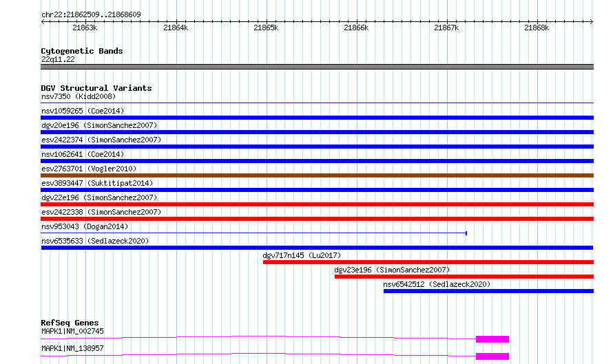Open variant nsv6542512 (Sedlazeck2020) label
This screenshot has width=613, height=364.
[x=437, y=284]
